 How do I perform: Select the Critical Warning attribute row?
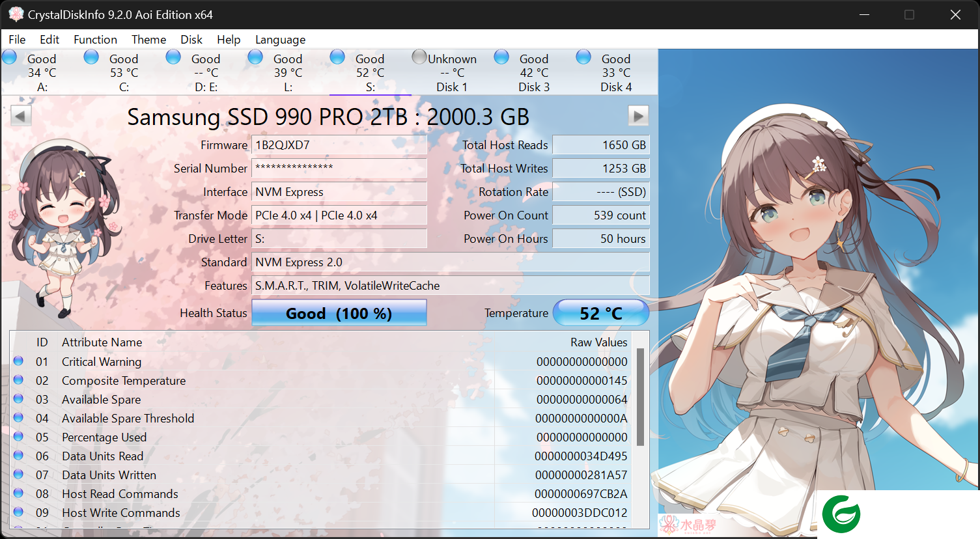322,362
